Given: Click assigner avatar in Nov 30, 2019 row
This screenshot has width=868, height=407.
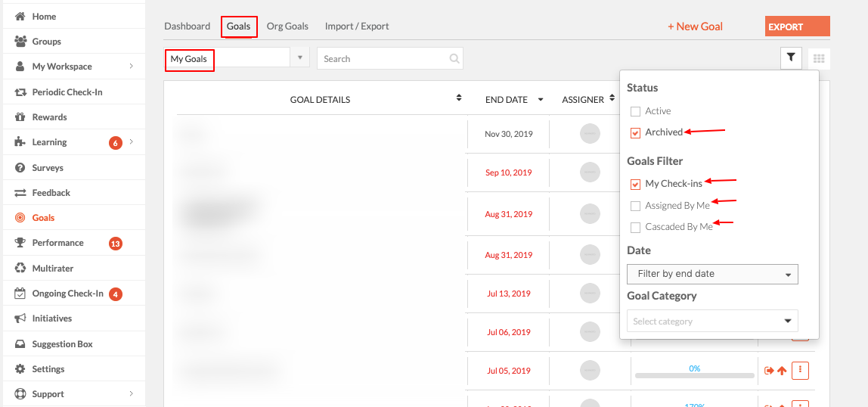Looking at the screenshot, I should 590,134.
